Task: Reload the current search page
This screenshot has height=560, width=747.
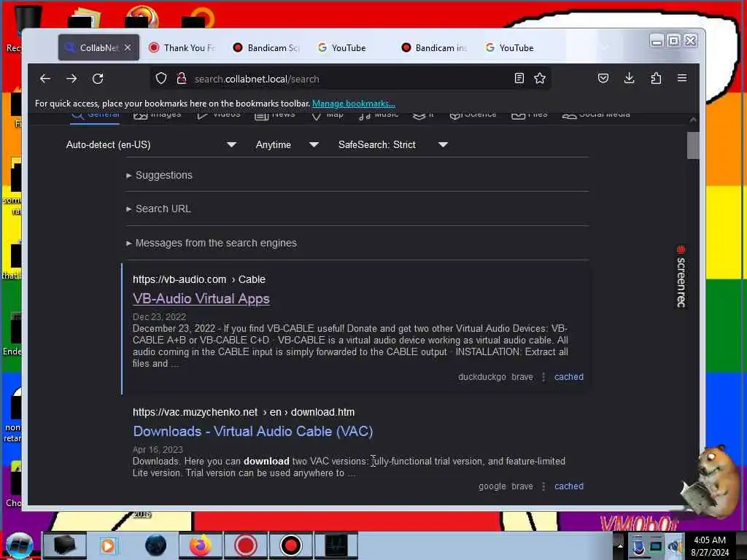Action: click(98, 79)
